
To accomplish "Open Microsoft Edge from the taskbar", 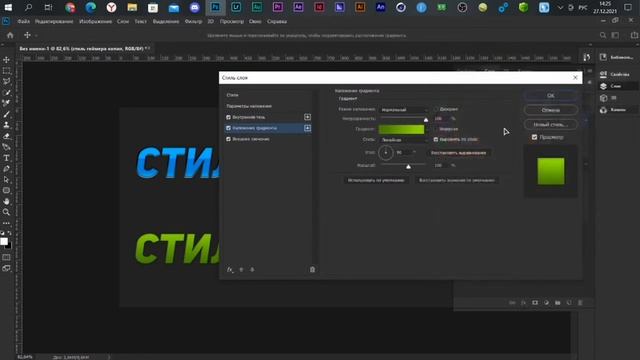I will point(91,7).
